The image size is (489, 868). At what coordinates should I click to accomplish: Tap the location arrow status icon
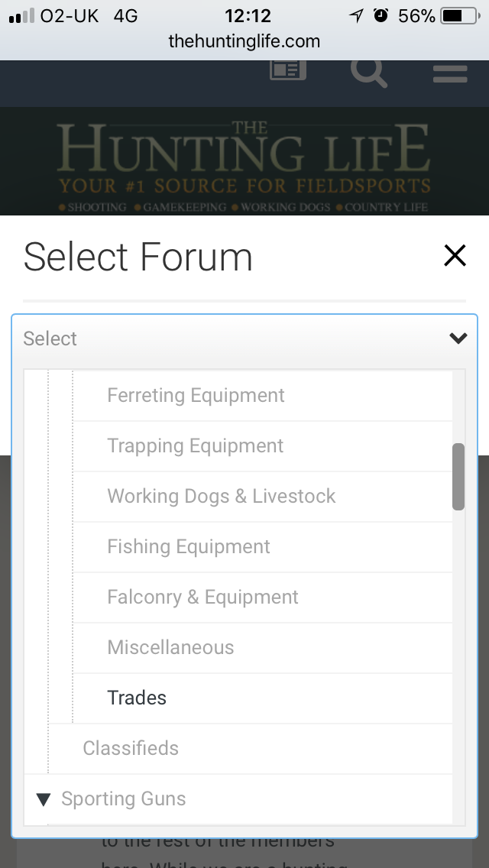[x=357, y=16]
